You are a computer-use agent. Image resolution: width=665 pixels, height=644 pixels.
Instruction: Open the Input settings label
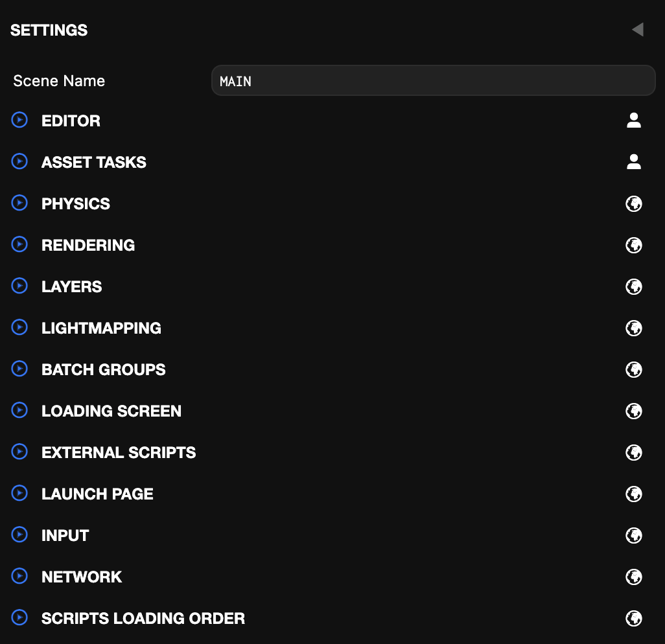pyautogui.click(x=65, y=535)
